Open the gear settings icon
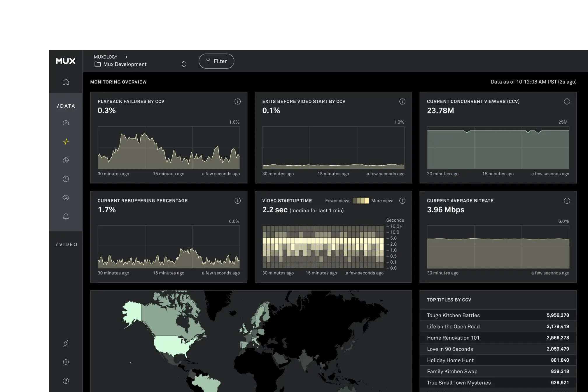This screenshot has width=588, height=392. (x=66, y=362)
